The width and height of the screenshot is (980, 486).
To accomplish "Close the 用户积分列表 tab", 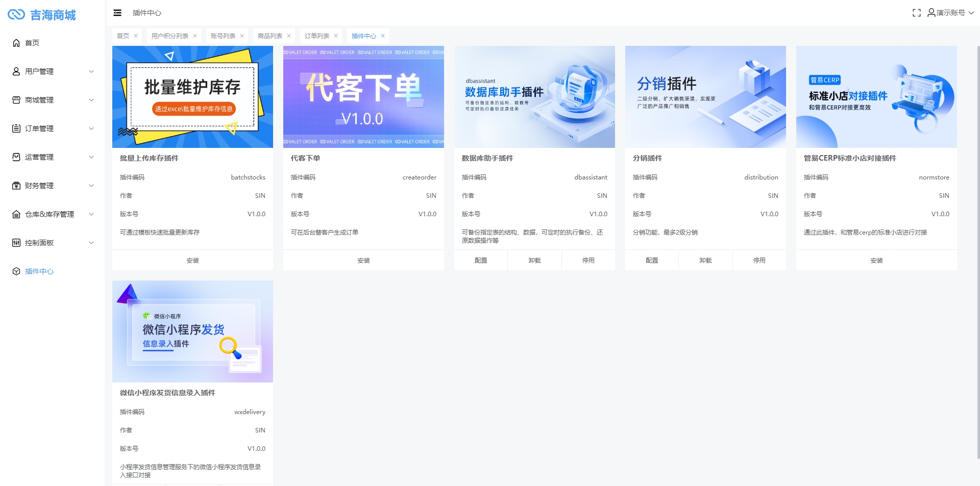I will point(195,36).
